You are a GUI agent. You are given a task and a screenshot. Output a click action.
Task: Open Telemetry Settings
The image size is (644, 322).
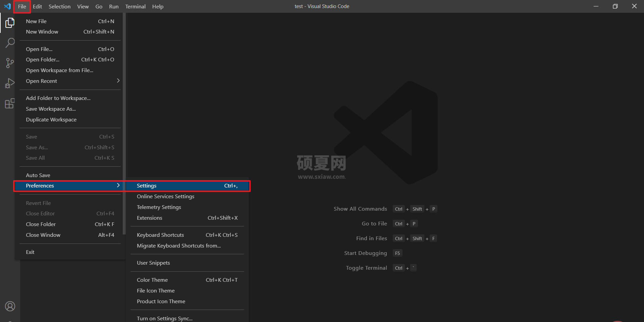[187, 207]
